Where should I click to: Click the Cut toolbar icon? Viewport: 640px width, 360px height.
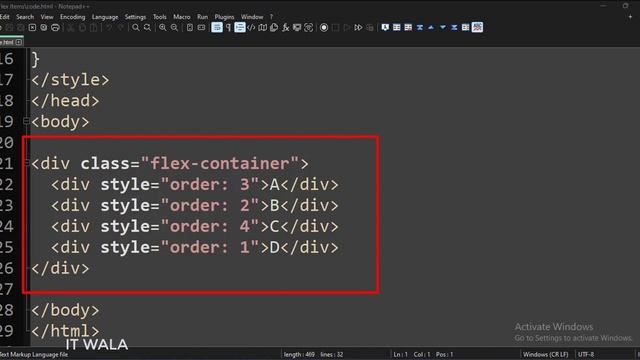(x=71, y=27)
